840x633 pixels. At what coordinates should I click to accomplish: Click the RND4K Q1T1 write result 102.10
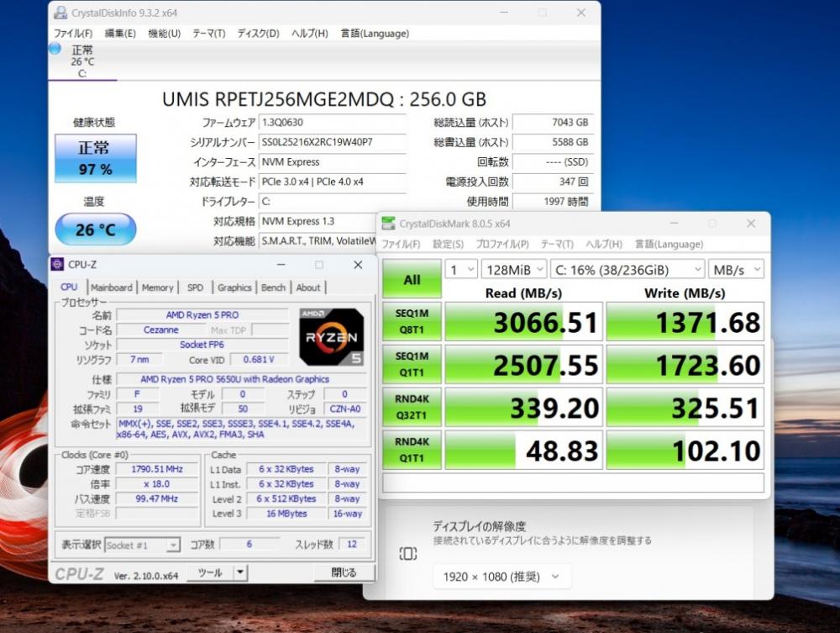(x=685, y=451)
